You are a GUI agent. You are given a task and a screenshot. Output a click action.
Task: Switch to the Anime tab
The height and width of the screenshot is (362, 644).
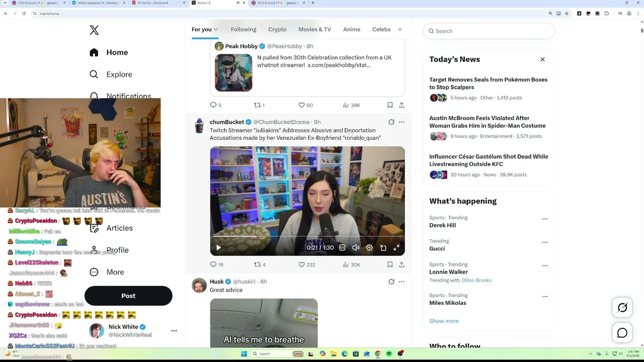(x=352, y=29)
